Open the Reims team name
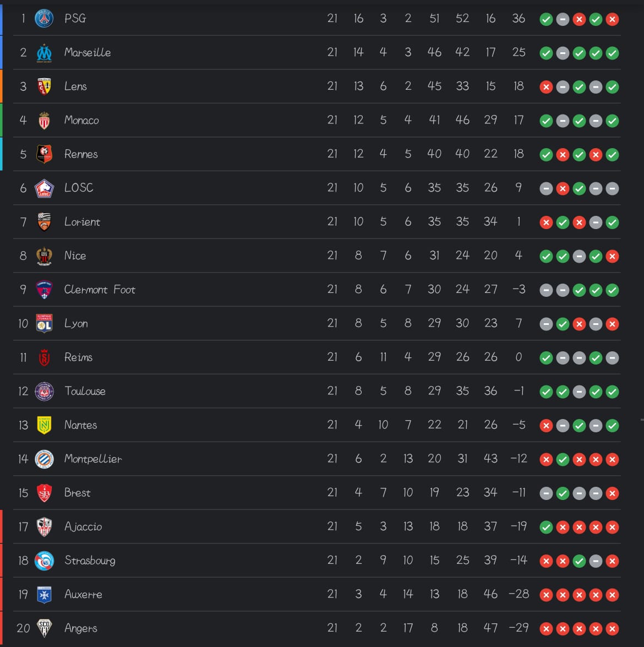 tap(78, 357)
